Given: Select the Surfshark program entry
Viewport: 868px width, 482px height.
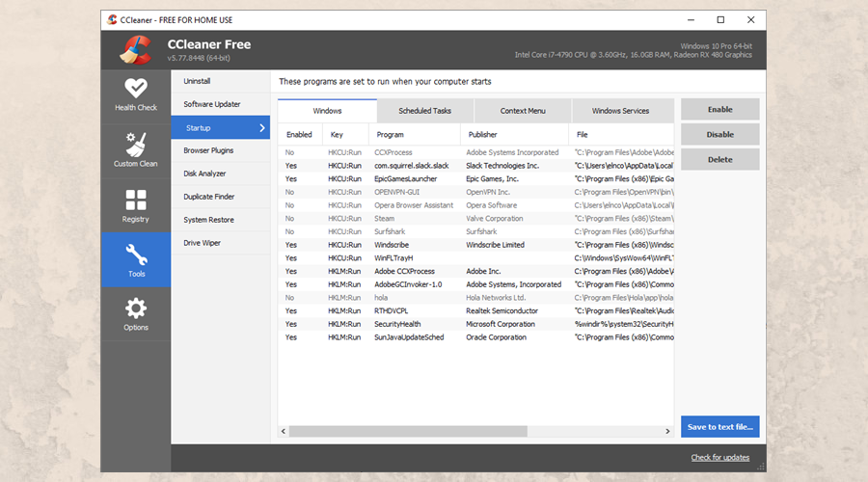Looking at the screenshot, I should tap(476, 232).
